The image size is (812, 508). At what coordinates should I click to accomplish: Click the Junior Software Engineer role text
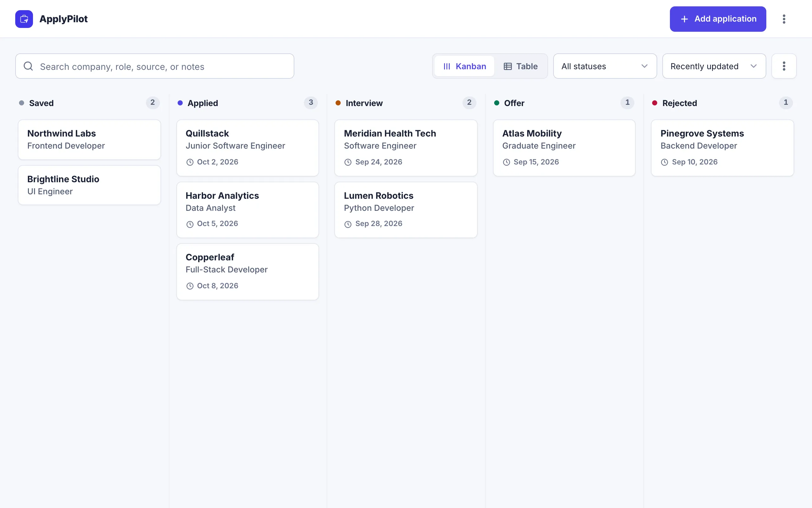[x=235, y=146]
